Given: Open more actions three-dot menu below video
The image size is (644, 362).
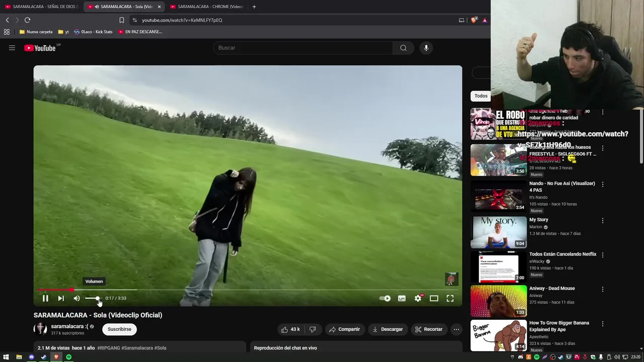Looking at the screenshot, I should click(456, 329).
